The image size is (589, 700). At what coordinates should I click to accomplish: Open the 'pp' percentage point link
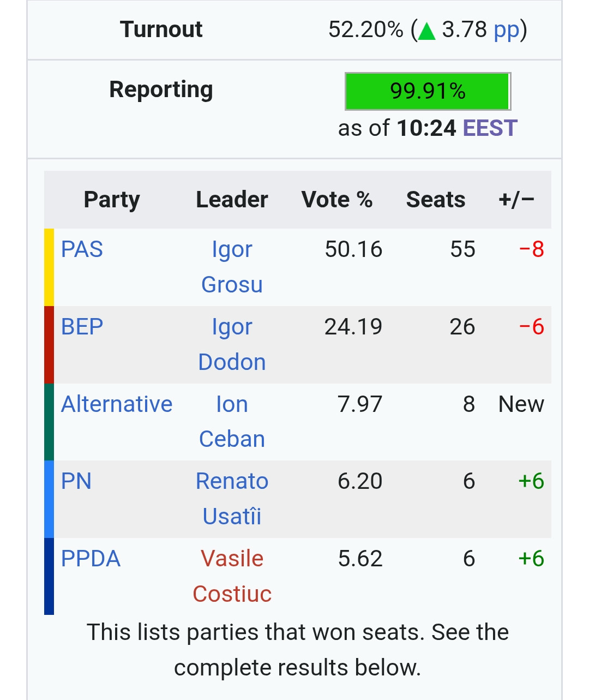(x=506, y=29)
